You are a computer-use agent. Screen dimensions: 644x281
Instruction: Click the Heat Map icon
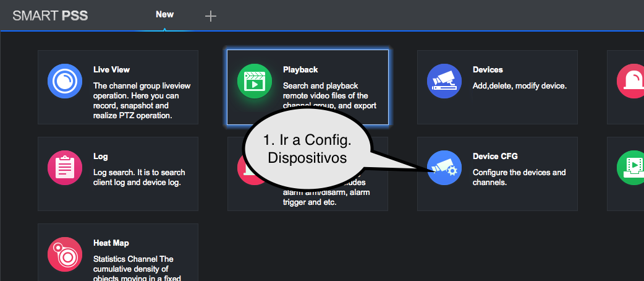point(65,254)
